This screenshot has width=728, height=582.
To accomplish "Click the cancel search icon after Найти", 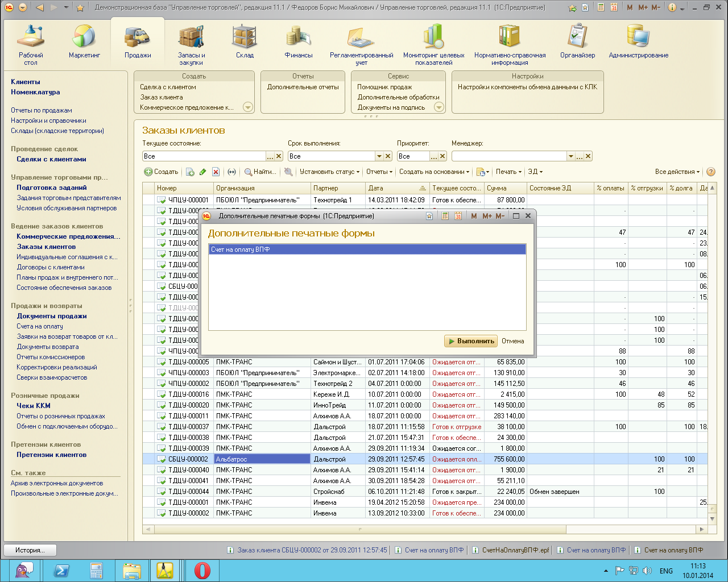I will pos(288,172).
